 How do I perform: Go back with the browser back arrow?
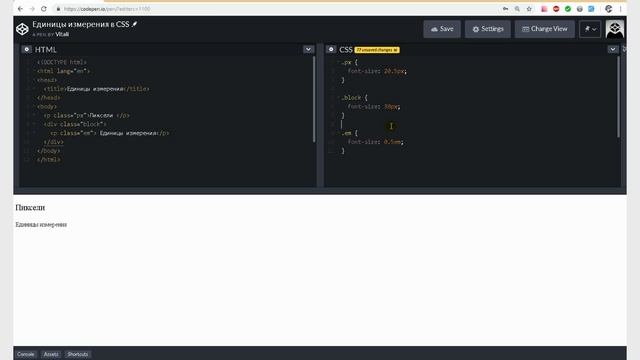20,9
